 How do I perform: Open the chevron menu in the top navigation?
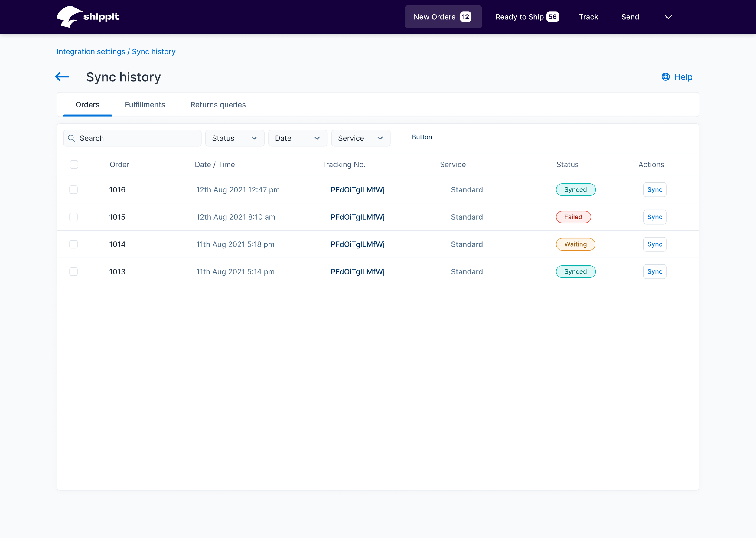pyautogui.click(x=668, y=17)
